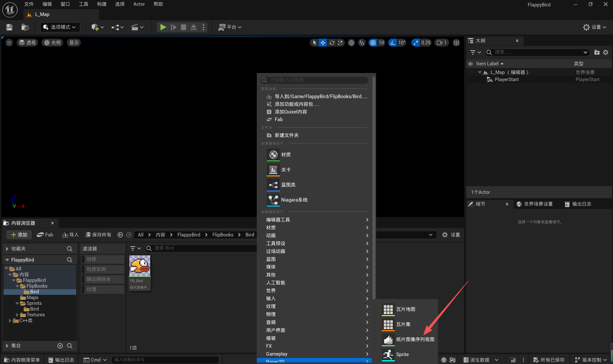
Task: Click the save level icon in toolbar
Action: pos(9,27)
